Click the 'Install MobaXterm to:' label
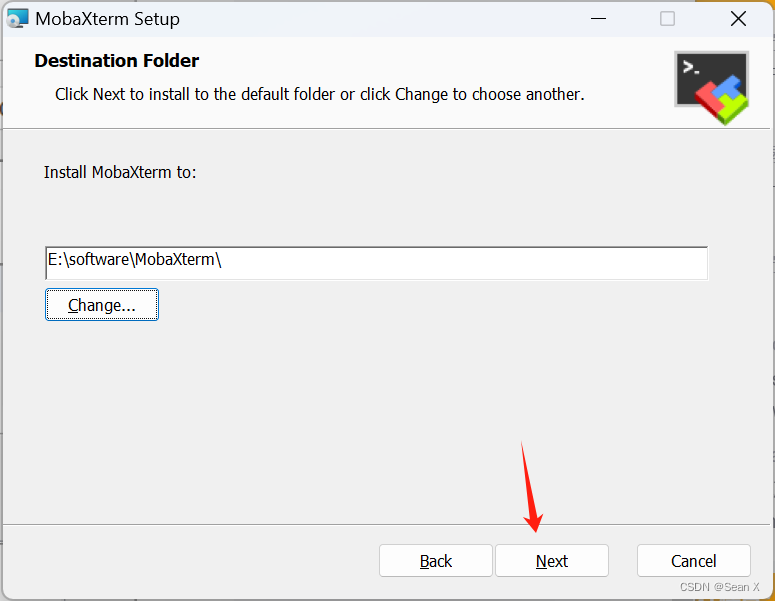The width and height of the screenshot is (775, 601). click(120, 172)
